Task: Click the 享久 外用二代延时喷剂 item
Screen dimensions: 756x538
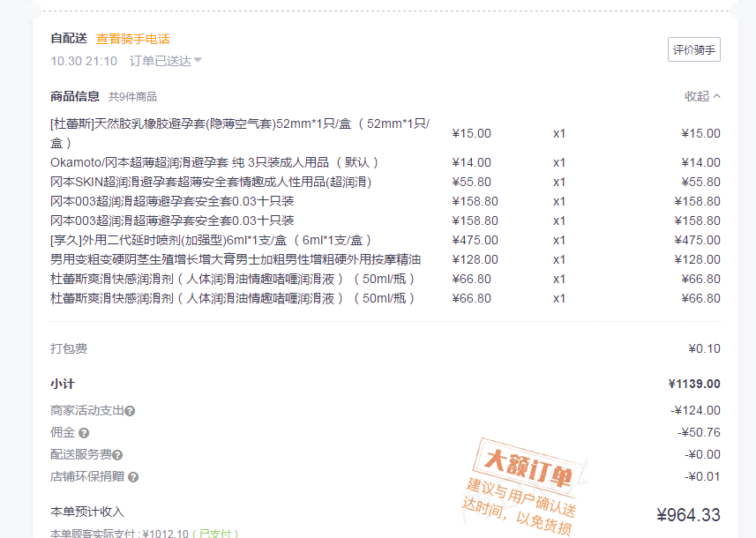Action: [211, 240]
